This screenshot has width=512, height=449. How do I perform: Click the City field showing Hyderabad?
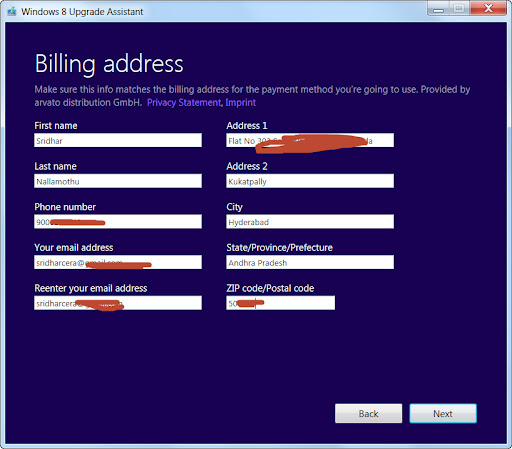pyautogui.click(x=310, y=222)
